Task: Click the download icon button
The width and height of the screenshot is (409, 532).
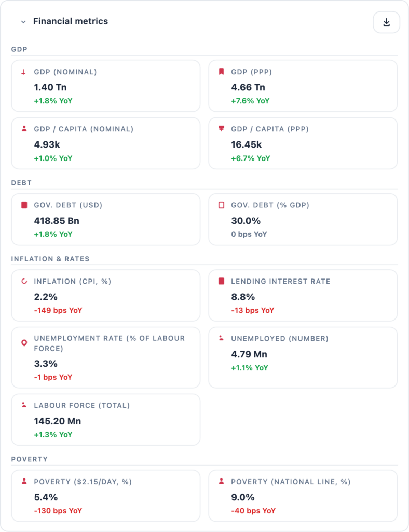Action: 386,22
